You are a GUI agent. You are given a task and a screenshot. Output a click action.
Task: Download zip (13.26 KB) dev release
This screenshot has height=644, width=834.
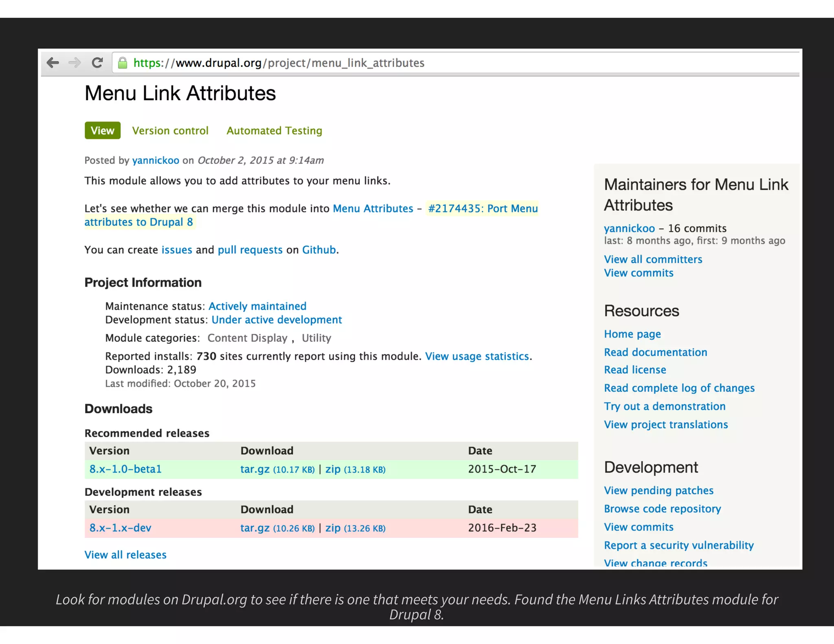click(x=355, y=528)
